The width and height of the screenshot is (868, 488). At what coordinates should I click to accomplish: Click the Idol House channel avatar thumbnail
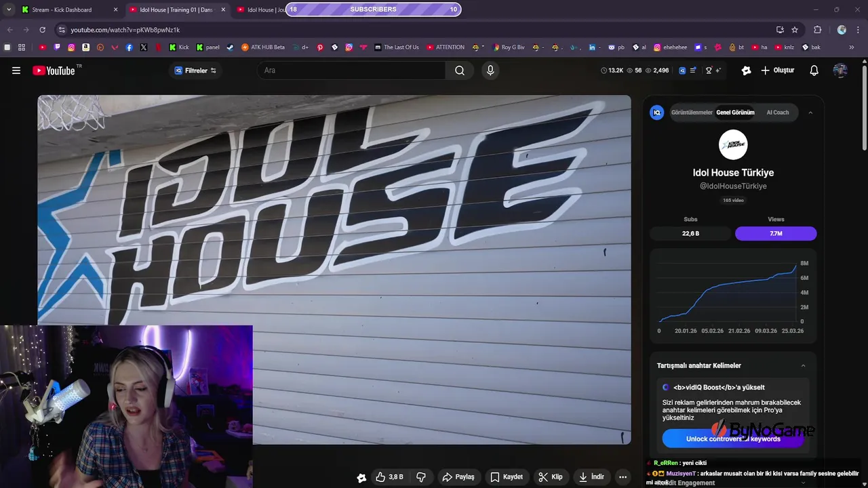[733, 144]
